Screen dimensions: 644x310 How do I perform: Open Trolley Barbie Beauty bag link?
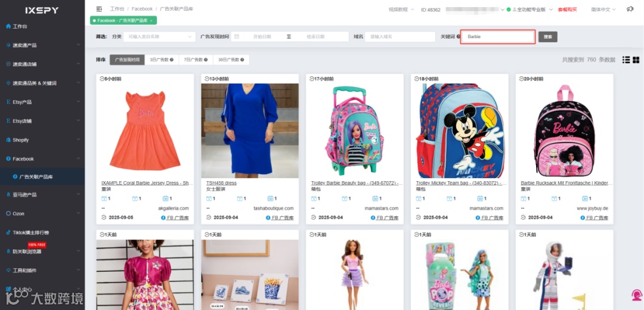coord(357,183)
